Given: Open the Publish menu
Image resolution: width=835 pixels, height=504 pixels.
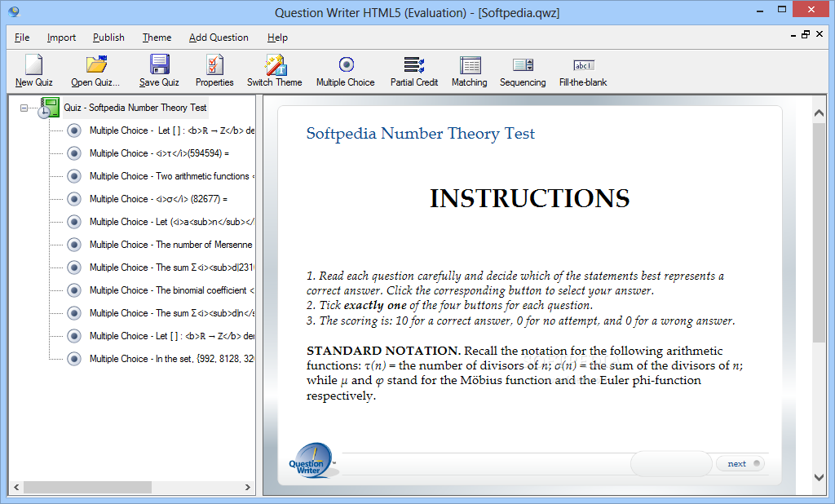Looking at the screenshot, I should pyautogui.click(x=108, y=38).
